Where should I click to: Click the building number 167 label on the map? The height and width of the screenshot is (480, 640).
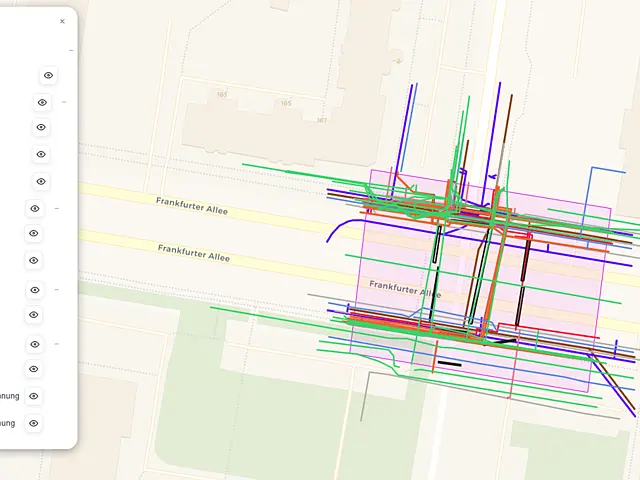pyautogui.click(x=322, y=120)
